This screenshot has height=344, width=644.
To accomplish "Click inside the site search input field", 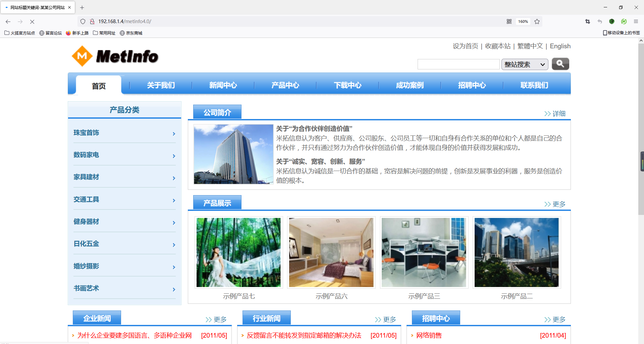I will 458,64.
